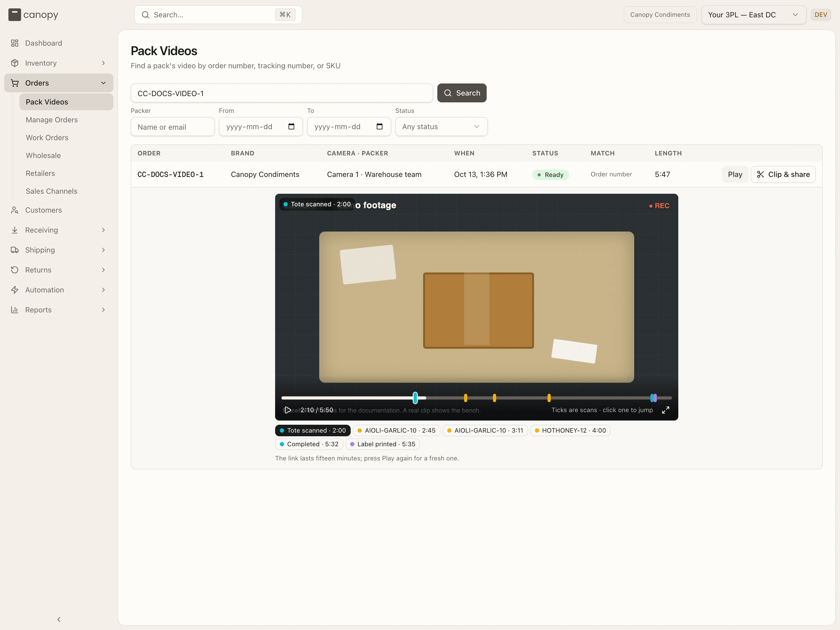Go to Manage Orders
Viewport: 840px width, 630px height.
52,120
